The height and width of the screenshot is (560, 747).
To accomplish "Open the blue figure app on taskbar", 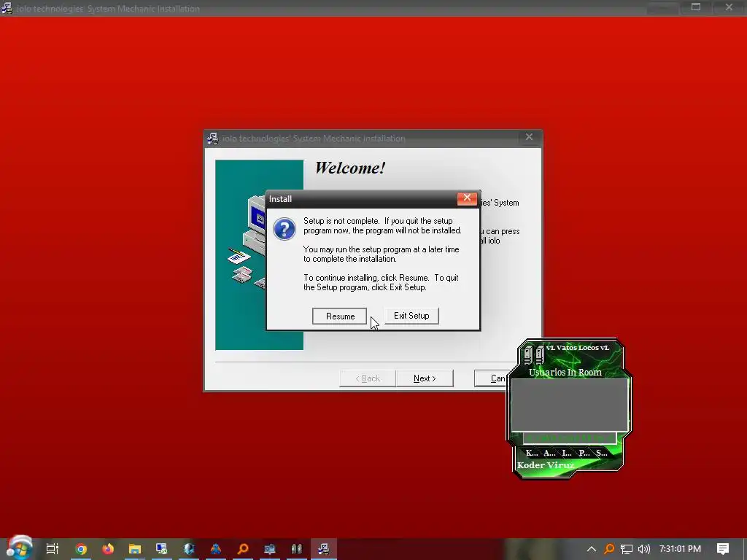I will point(216,548).
